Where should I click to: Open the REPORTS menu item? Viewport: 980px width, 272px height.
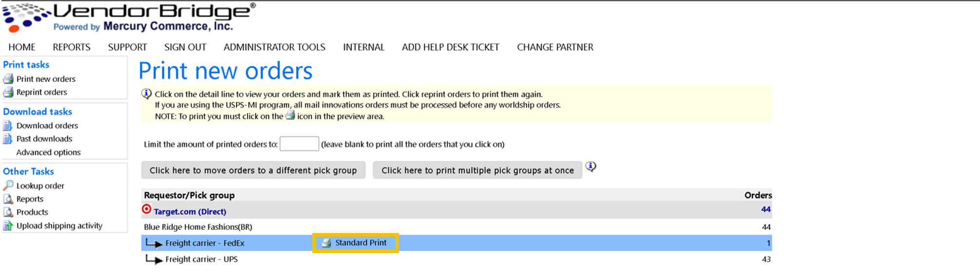pos(72,47)
